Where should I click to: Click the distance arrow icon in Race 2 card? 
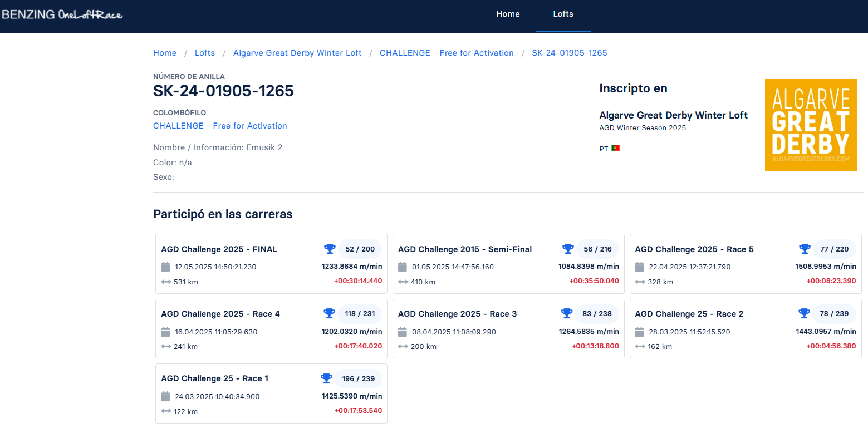point(640,346)
